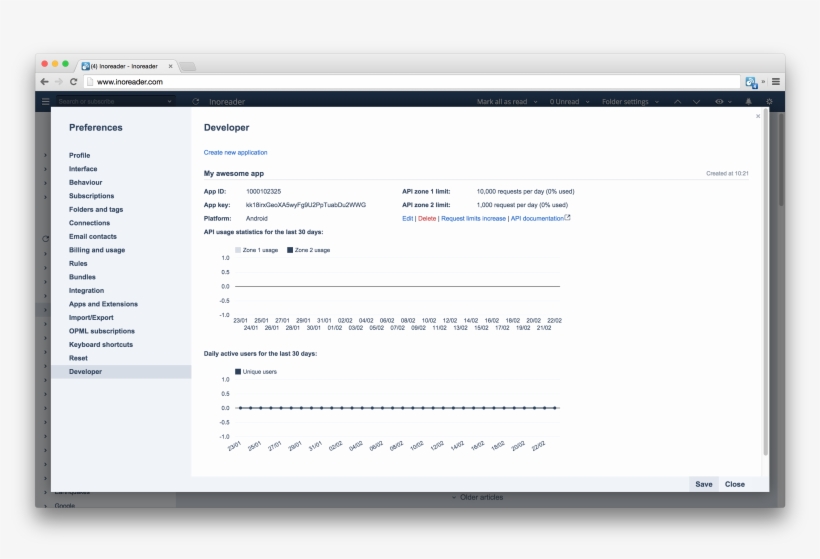Select the App key string
820x559 pixels.
coord(306,205)
